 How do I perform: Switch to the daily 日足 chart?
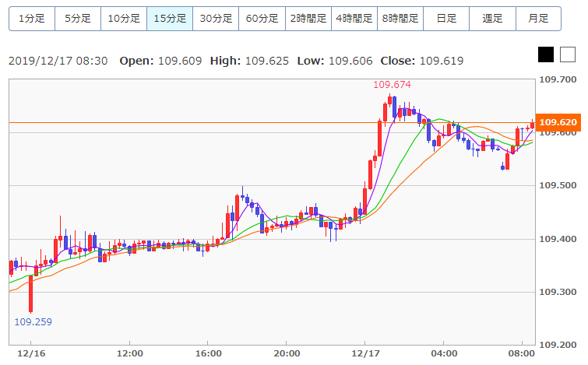(446, 19)
